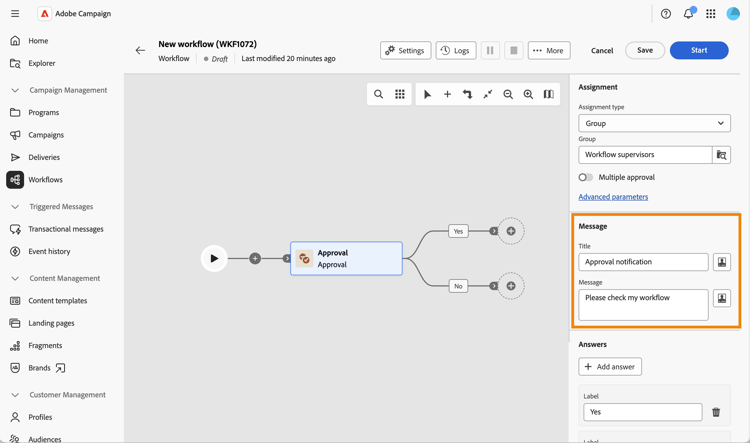
Task: Open workflow Settings
Action: (406, 50)
